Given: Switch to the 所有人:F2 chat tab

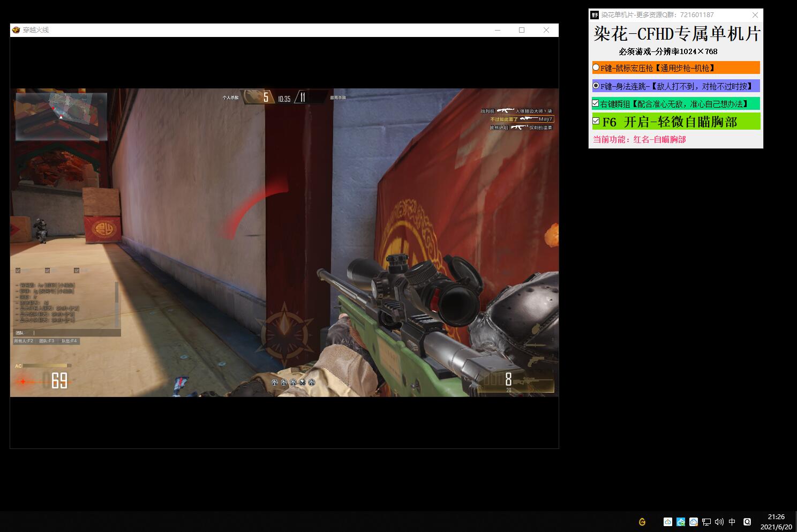Looking at the screenshot, I should click(x=24, y=341).
